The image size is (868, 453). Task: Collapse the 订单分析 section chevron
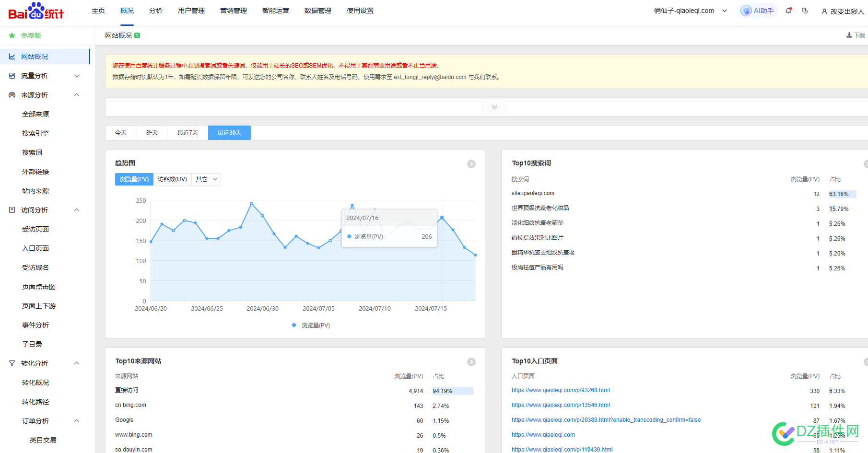click(77, 421)
